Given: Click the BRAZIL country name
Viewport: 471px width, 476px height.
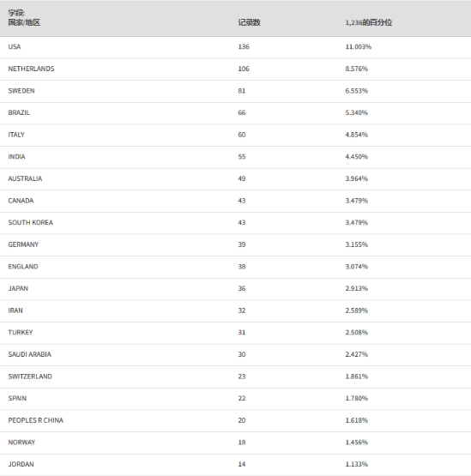Looking at the screenshot, I should pyautogui.click(x=19, y=112).
